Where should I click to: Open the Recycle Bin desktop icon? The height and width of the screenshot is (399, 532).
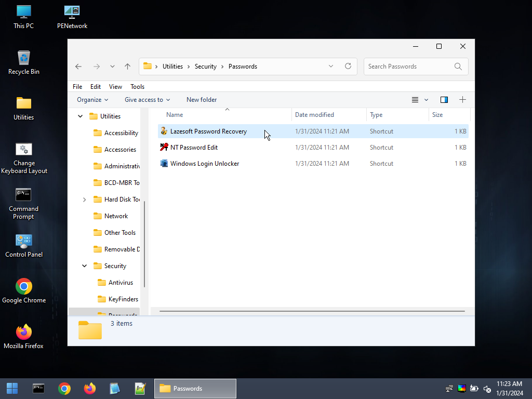(24, 63)
